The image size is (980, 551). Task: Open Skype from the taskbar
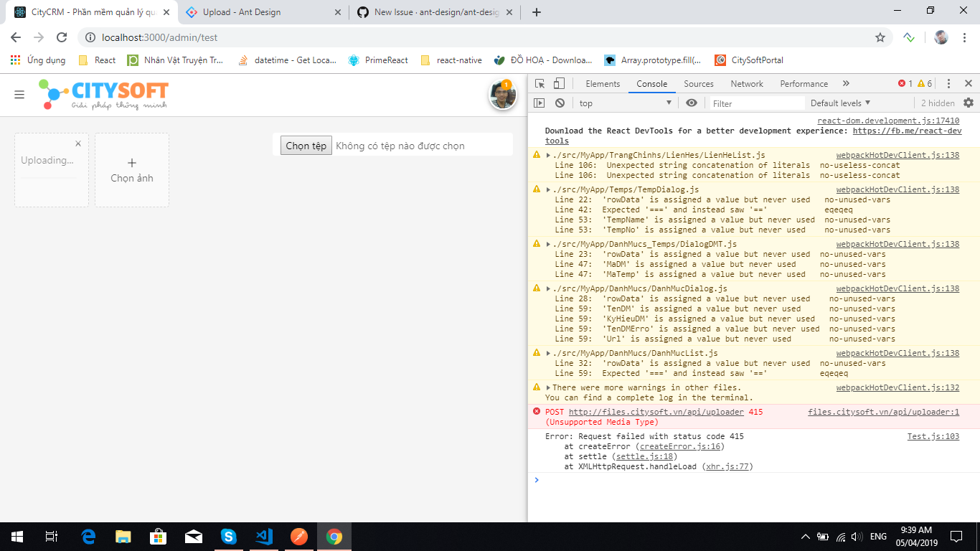tap(229, 537)
